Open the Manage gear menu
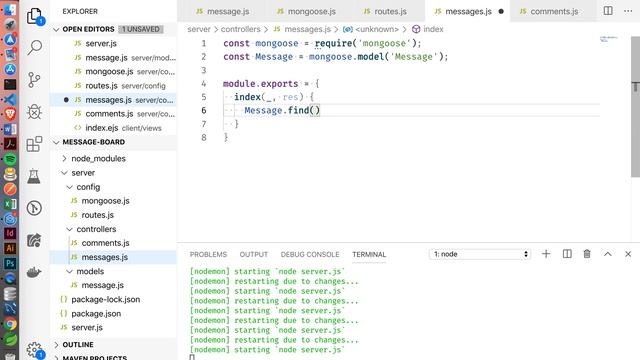Viewport: 640px width, 360px height. (x=34, y=350)
